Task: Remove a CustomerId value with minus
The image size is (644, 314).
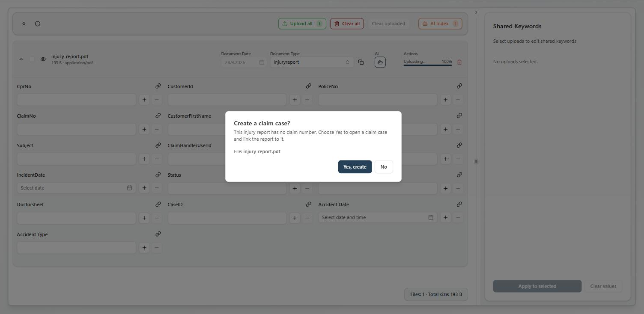Action: click(307, 100)
